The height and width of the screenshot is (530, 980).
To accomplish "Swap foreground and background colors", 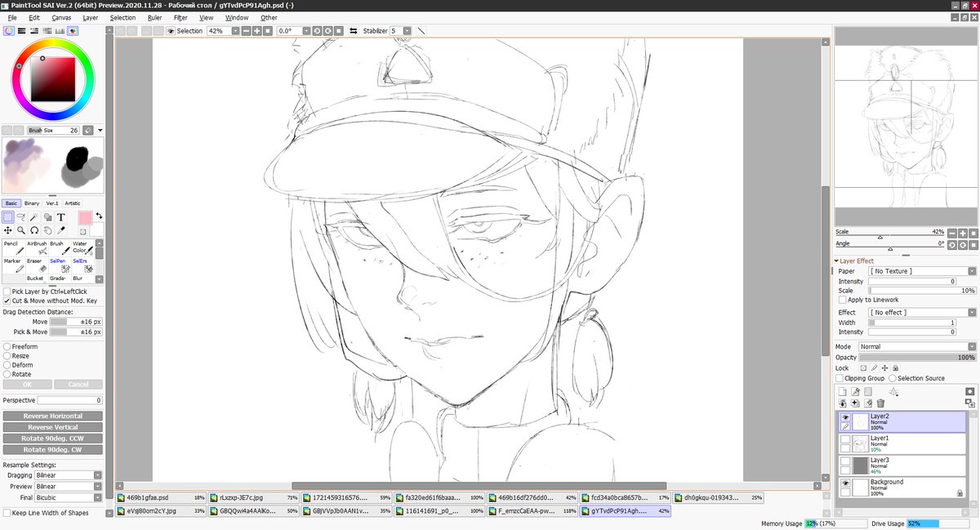I will click(x=99, y=216).
